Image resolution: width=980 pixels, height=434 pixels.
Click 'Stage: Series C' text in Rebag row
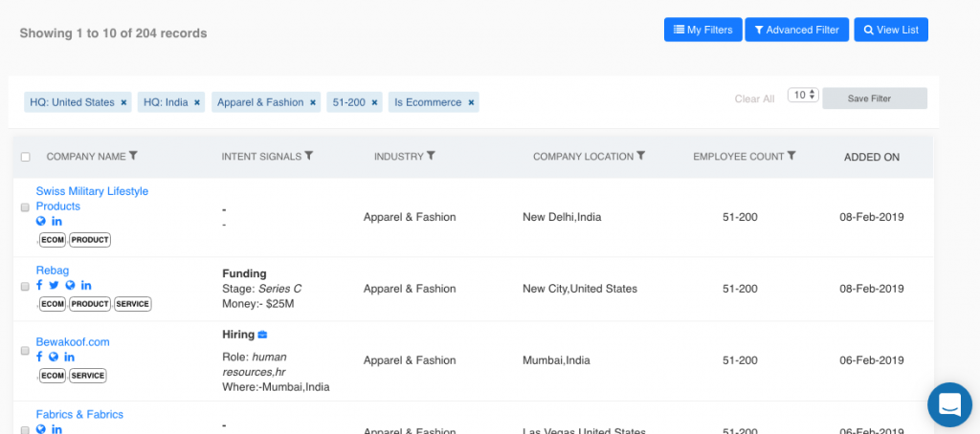(262, 289)
